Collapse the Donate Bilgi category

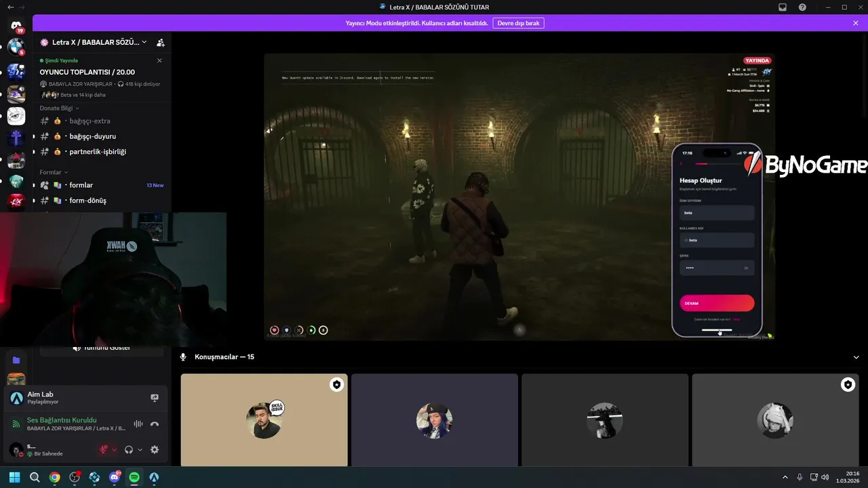59,108
